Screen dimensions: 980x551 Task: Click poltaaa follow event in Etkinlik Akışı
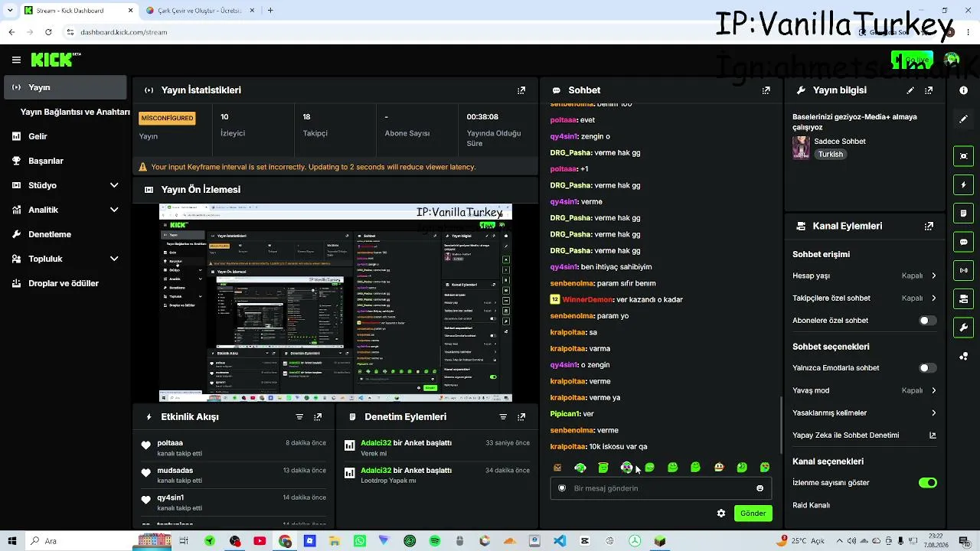click(234, 448)
